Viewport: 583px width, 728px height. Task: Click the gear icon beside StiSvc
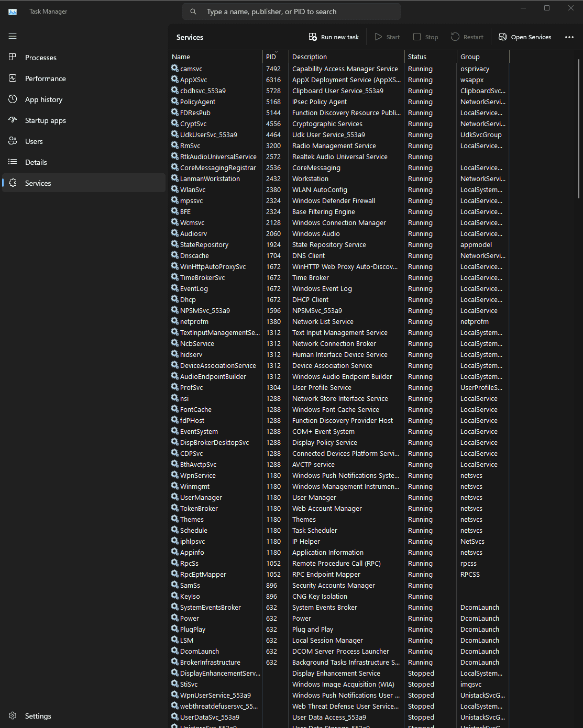[175, 684]
